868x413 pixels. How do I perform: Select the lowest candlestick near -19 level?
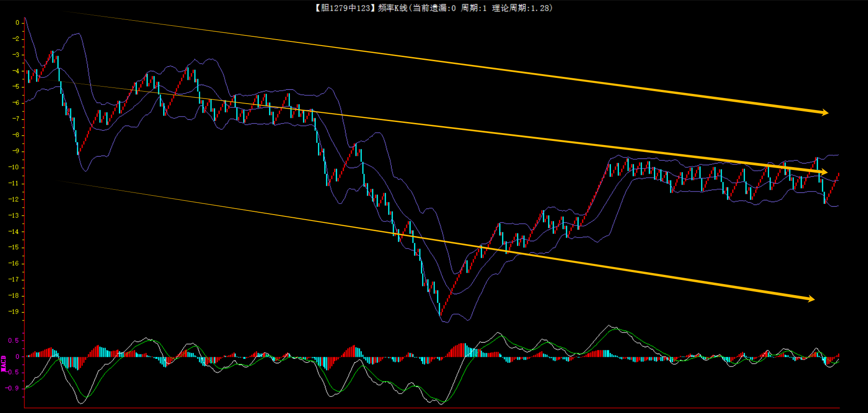coord(440,309)
